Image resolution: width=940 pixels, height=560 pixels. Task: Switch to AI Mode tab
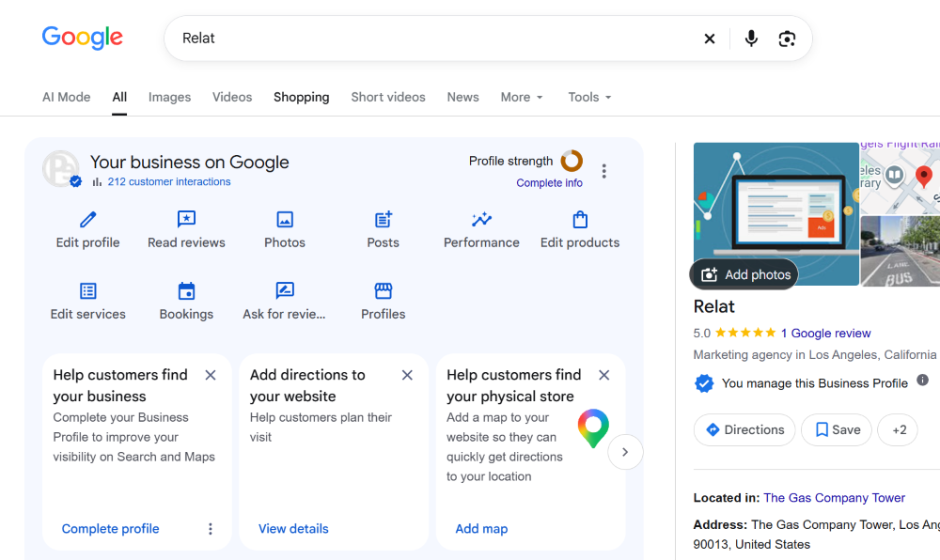(x=67, y=97)
